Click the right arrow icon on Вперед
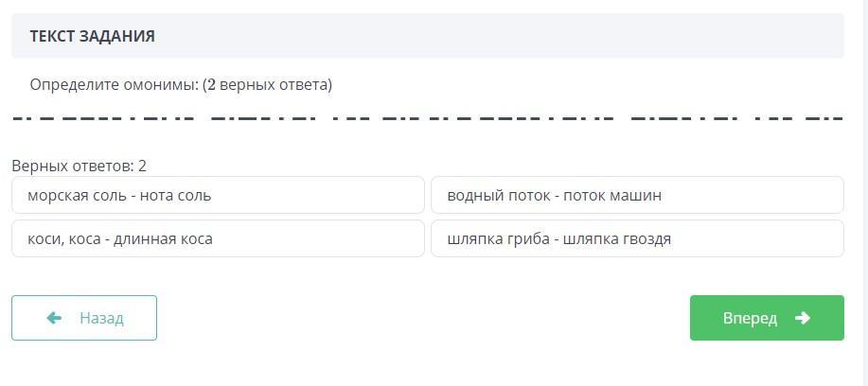This screenshot has height=386, width=868. (x=803, y=318)
